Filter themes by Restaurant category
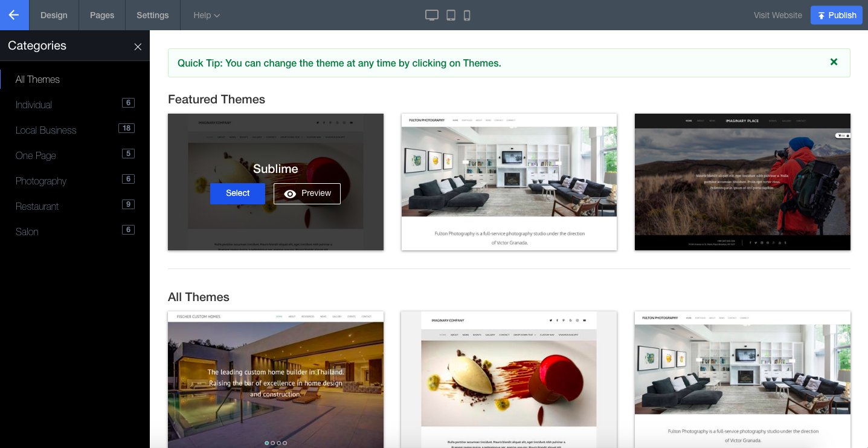The height and width of the screenshot is (448, 868). pyautogui.click(x=37, y=206)
